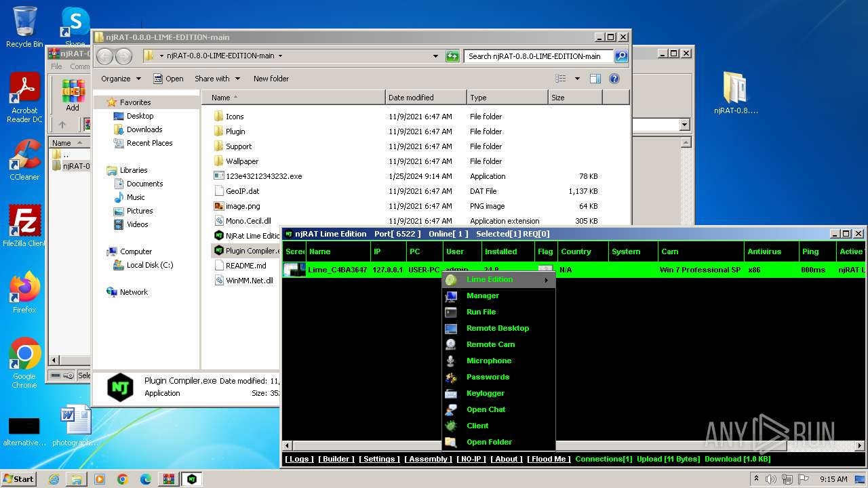Open the [ Builder ] link
The image size is (868, 488).
point(336,459)
